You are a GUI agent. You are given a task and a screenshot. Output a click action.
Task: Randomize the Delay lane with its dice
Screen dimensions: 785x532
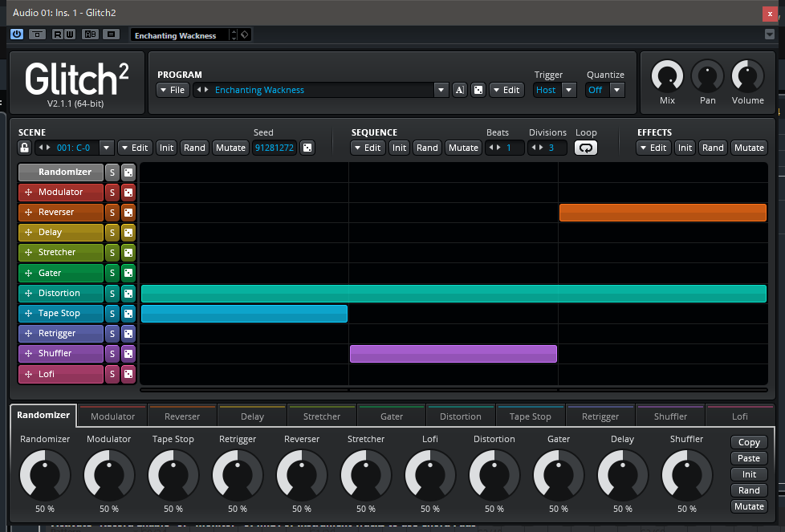coord(128,233)
